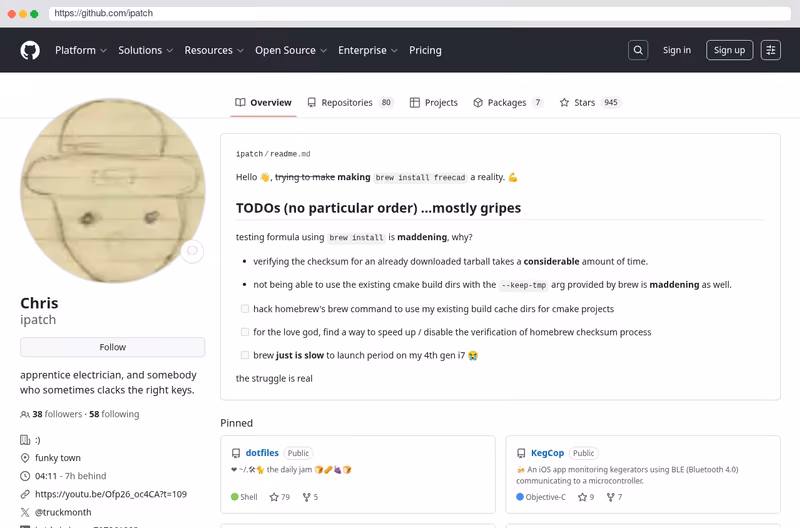
Task: Click the Sign up button
Action: [x=729, y=50]
